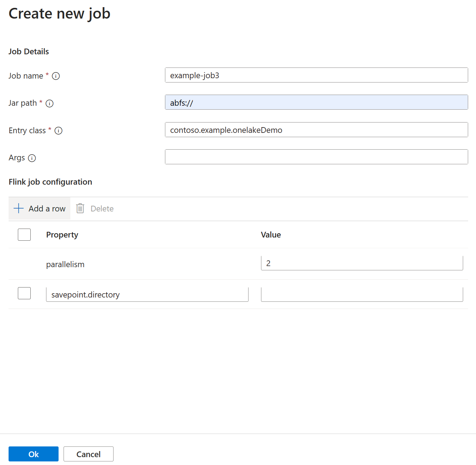Click the Add a row label
Image resolution: width=476 pixels, height=465 pixels.
(x=47, y=209)
